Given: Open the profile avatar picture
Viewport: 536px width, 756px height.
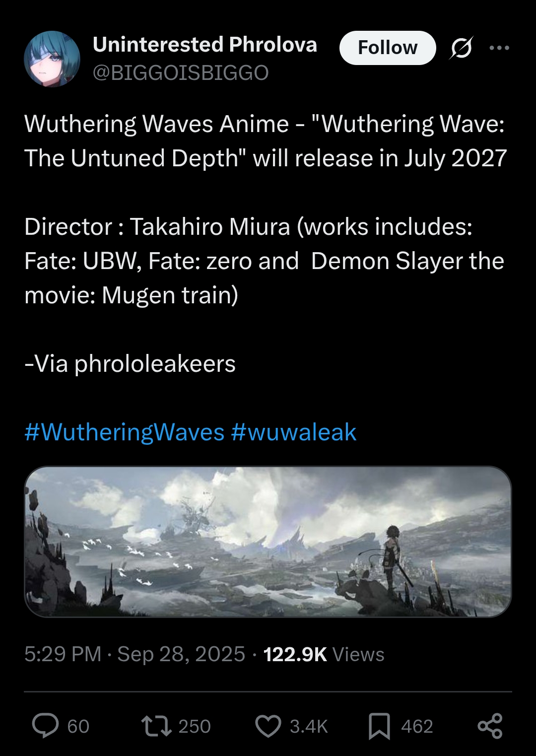Looking at the screenshot, I should coord(52,59).
